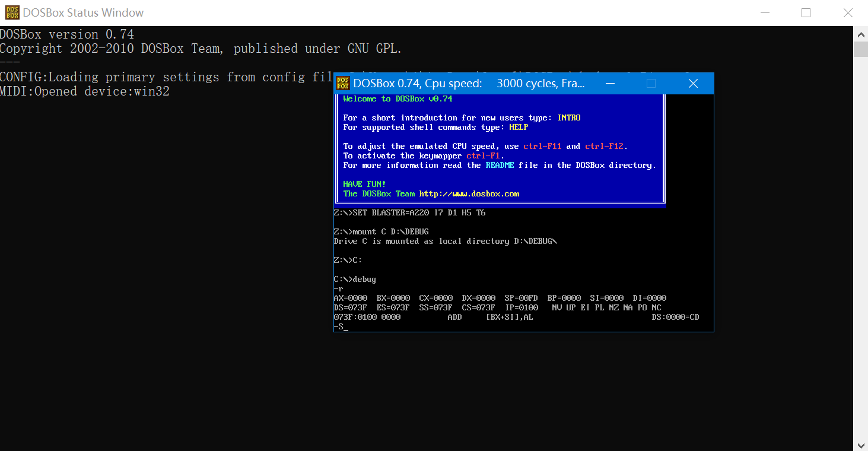Click the blue welcome message panel
Image resolution: width=868 pixels, height=451 pixels.
tap(500, 148)
